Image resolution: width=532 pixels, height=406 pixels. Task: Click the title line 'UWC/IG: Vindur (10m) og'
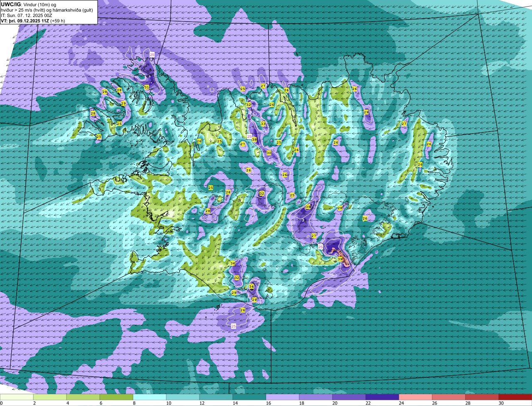(x=29, y=4)
